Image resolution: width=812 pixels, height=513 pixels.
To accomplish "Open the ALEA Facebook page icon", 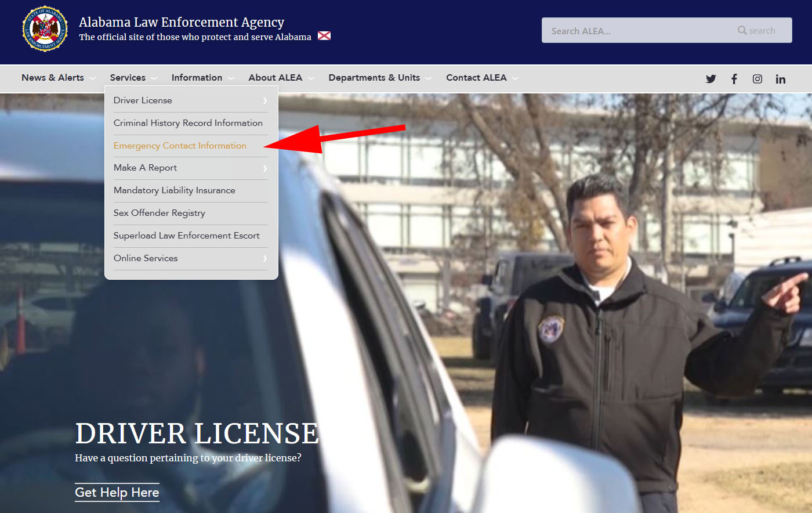I will [734, 79].
